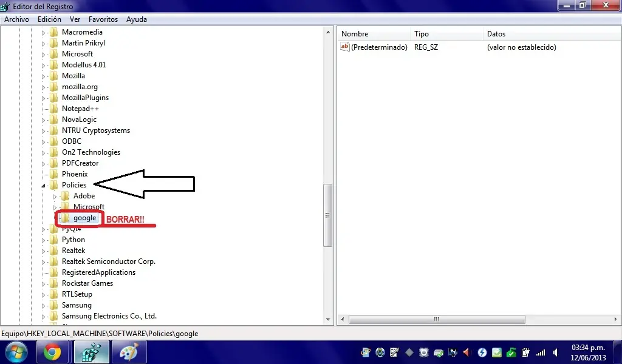Open the network signal bars tray icon
This screenshot has width=622, height=364.
[x=540, y=352]
